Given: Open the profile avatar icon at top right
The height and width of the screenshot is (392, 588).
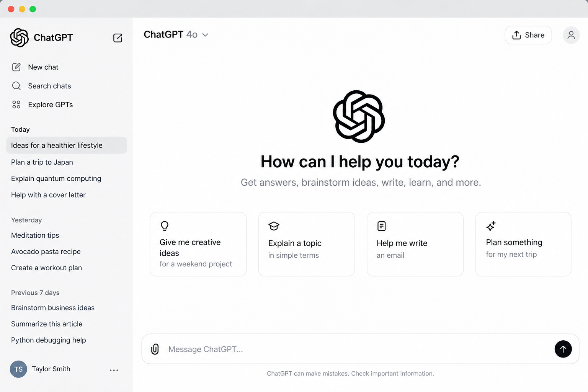Looking at the screenshot, I should tap(571, 35).
